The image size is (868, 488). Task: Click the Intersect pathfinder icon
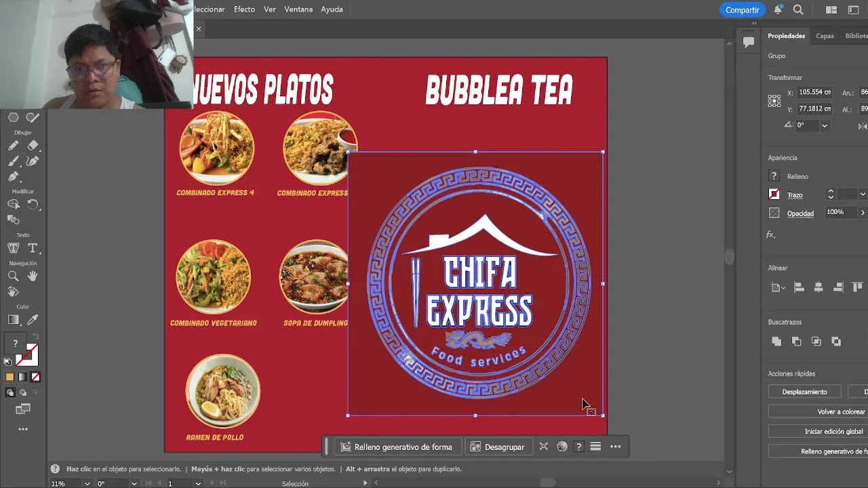point(816,342)
